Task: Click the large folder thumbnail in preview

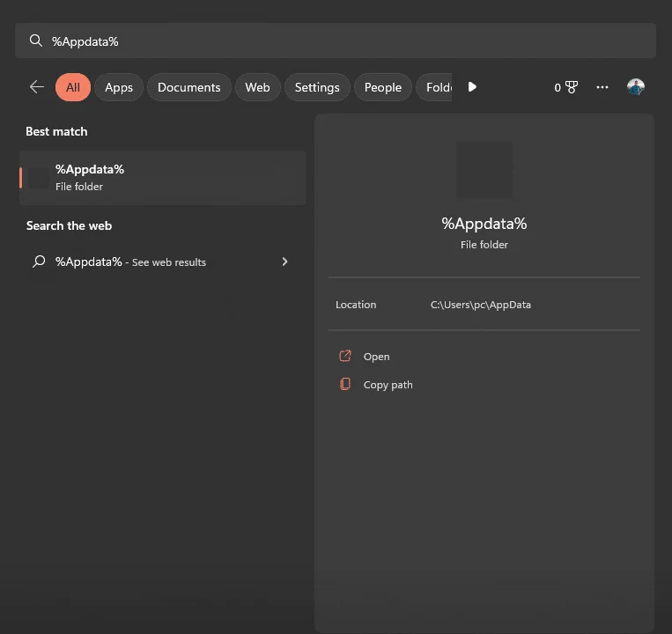Action: pyautogui.click(x=484, y=169)
